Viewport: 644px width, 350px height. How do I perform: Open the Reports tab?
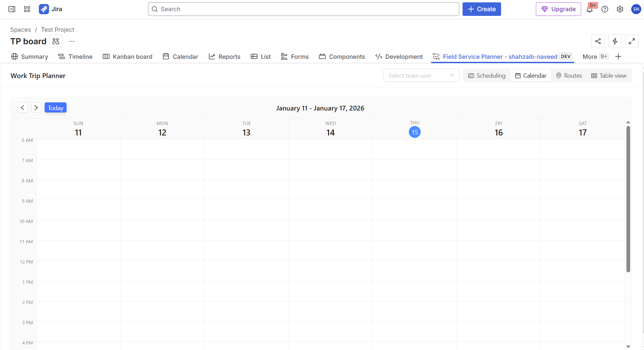[224, 56]
